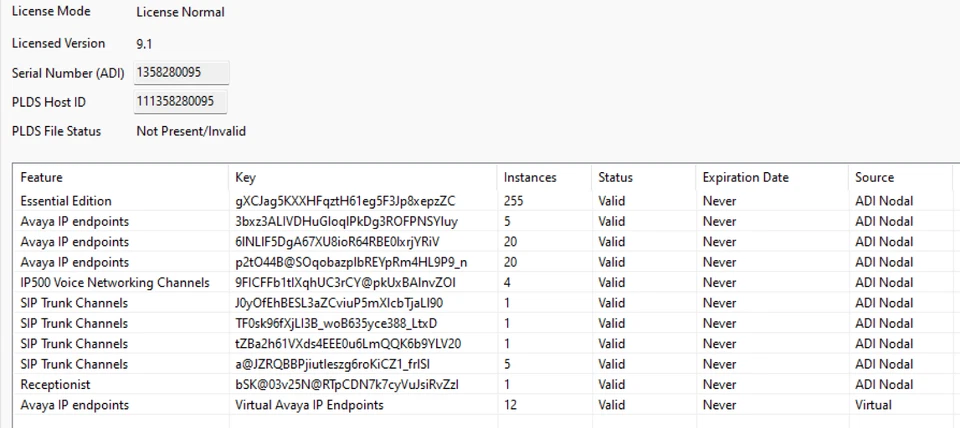Click the Serial Number (ADI) field
This screenshot has width=960, height=428.
[181, 73]
